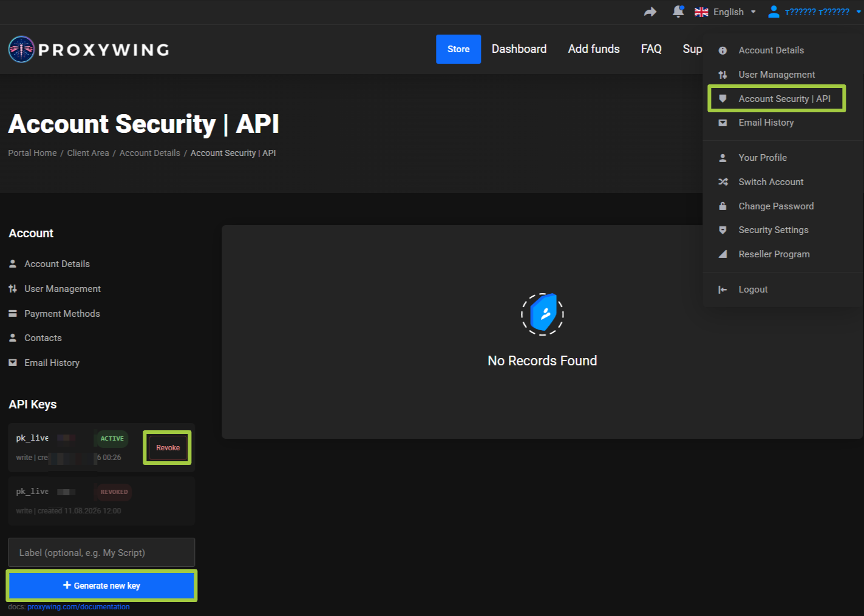
Task: Click the card icon beside Payment Methods
Action: coord(13,314)
